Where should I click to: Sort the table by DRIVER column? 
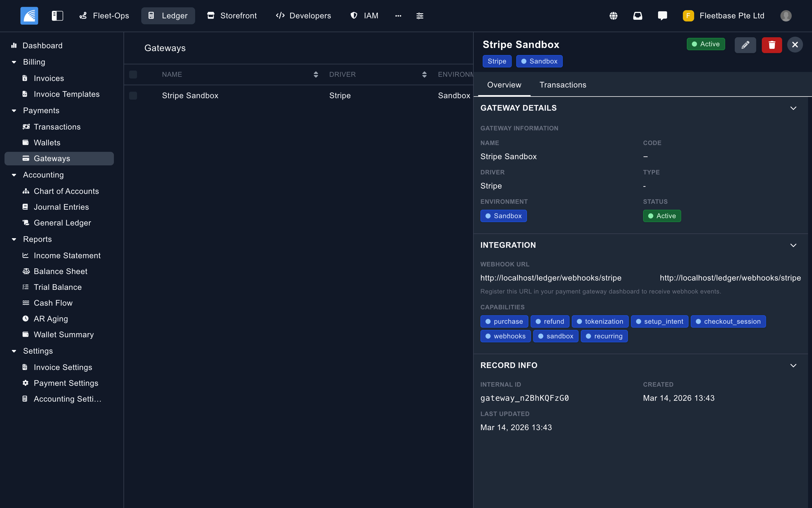tap(424, 75)
